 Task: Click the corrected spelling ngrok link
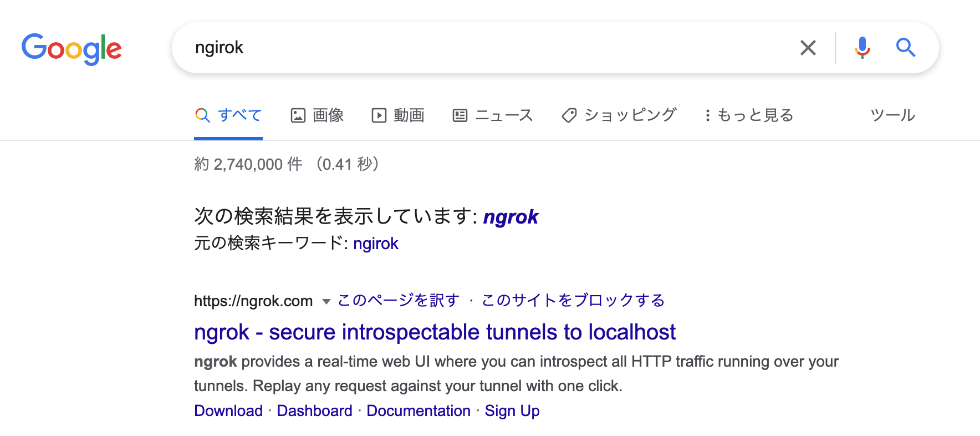point(511,217)
